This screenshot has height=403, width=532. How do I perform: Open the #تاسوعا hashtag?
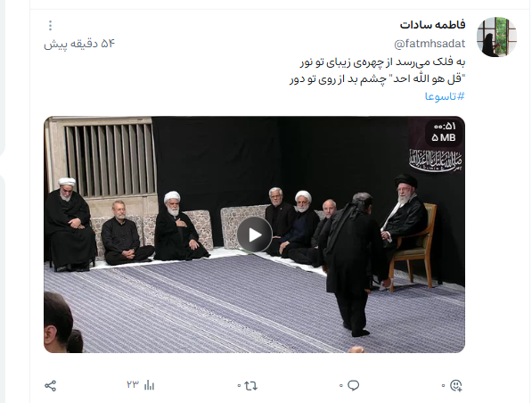coord(445,96)
